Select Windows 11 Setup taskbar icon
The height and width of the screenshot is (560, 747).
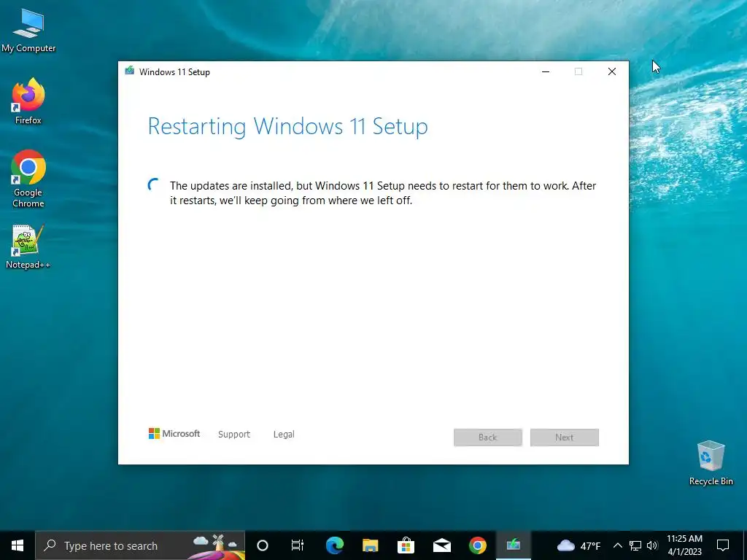[x=513, y=545]
